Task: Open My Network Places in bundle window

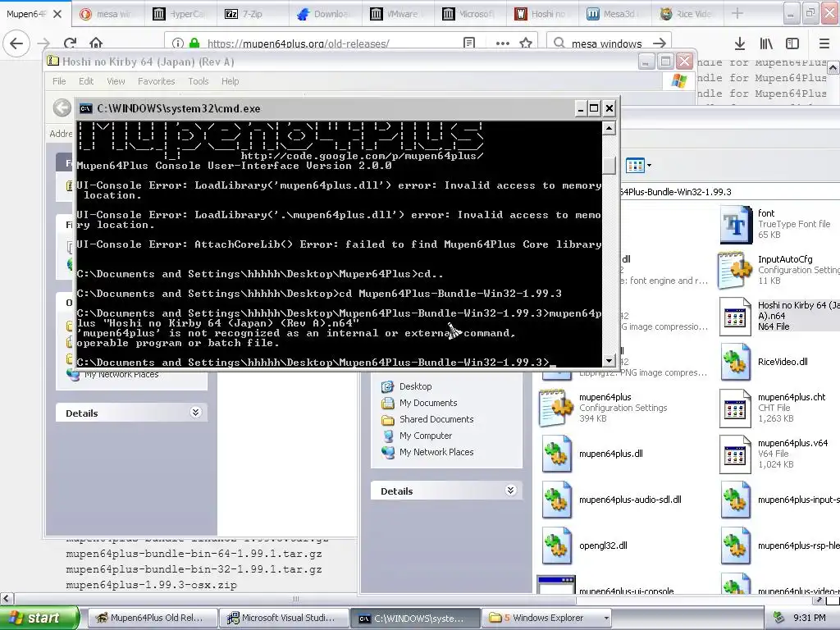Action: coord(436,452)
